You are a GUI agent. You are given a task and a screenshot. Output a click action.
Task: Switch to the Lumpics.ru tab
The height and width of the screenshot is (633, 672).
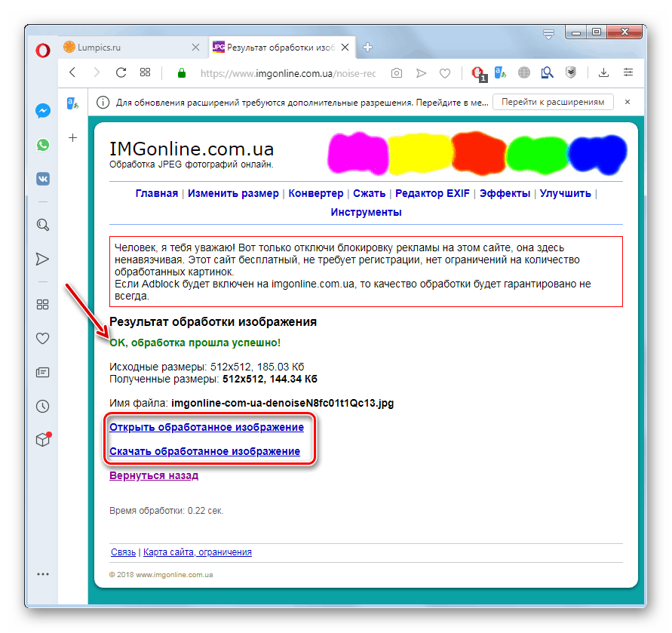coord(131,48)
